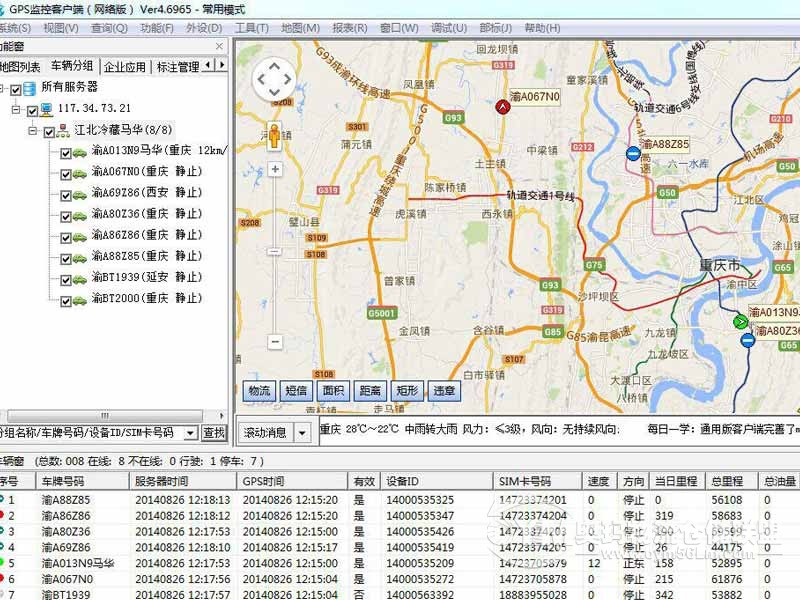Switch to the 标注管理 tab
800x600 pixels.
178,67
